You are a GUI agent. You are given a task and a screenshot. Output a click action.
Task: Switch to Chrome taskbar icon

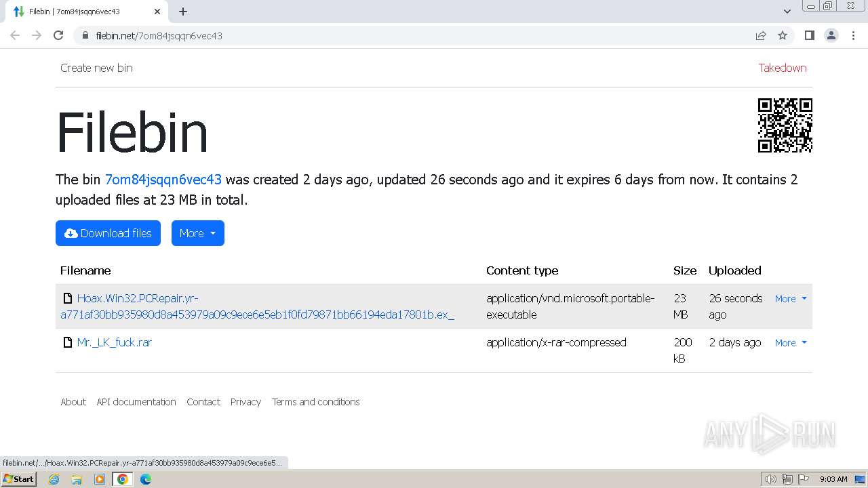click(123, 479)
